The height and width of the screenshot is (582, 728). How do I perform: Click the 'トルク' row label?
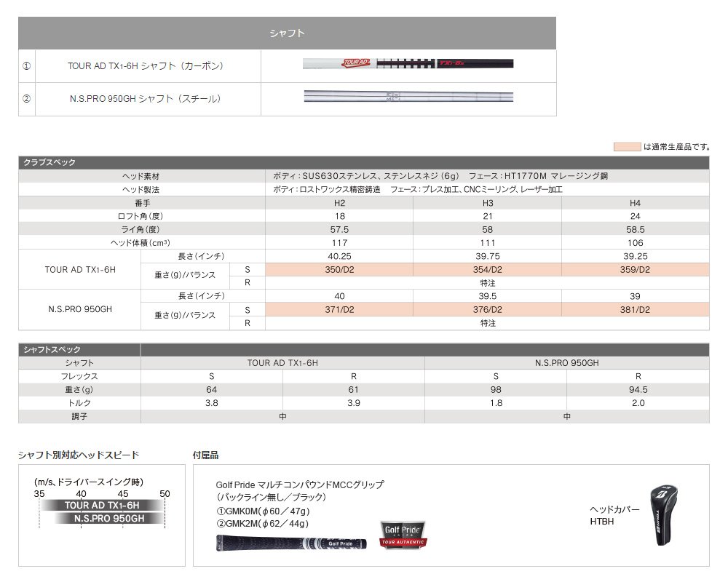[79, 403]
